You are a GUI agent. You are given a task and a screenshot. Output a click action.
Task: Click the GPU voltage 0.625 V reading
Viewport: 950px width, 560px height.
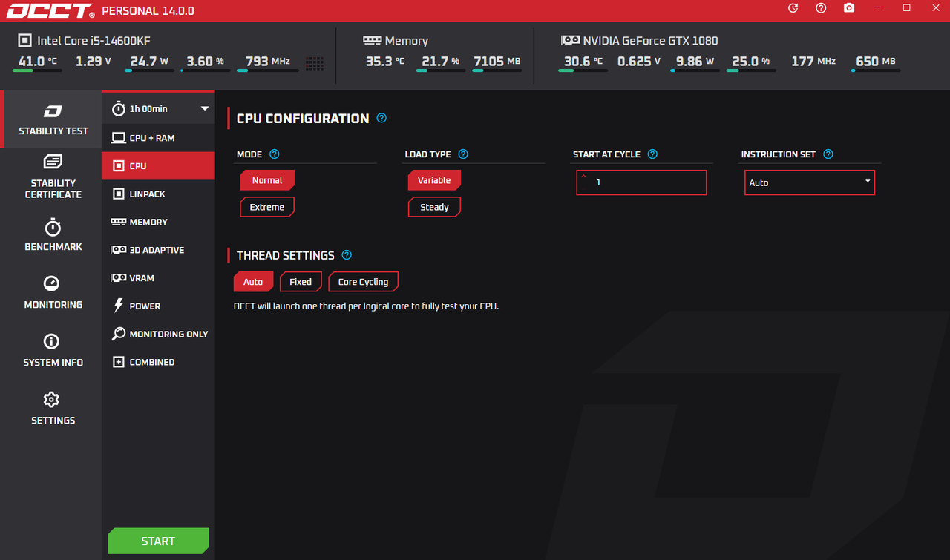click(x=639, y=62)
